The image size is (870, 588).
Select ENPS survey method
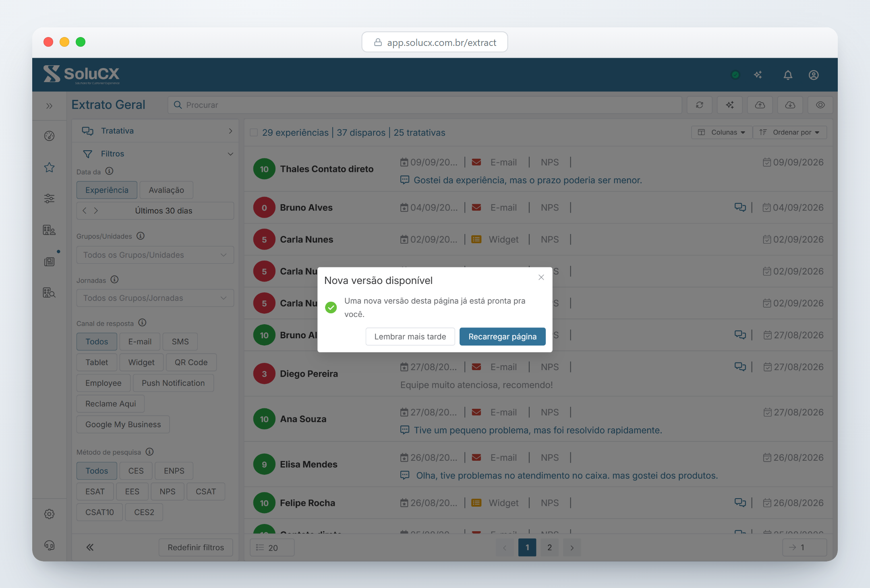174,471
